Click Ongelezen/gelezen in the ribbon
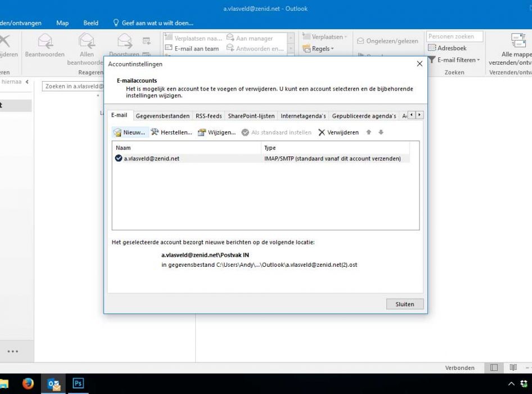This screenshot has width=532, height=394. [x=387, y=41]
